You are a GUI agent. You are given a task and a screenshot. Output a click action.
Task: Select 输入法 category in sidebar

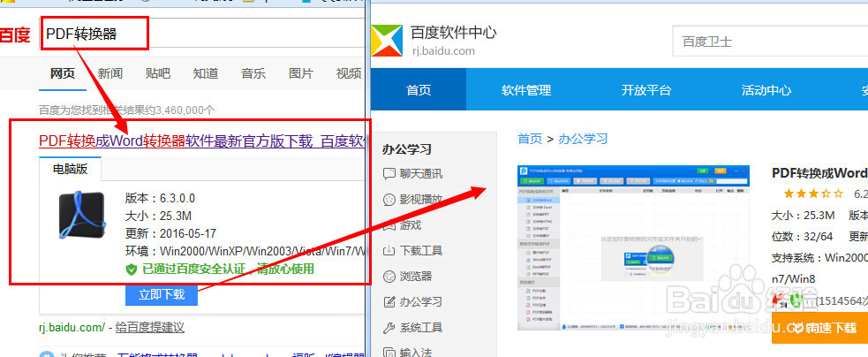point(415,352)
